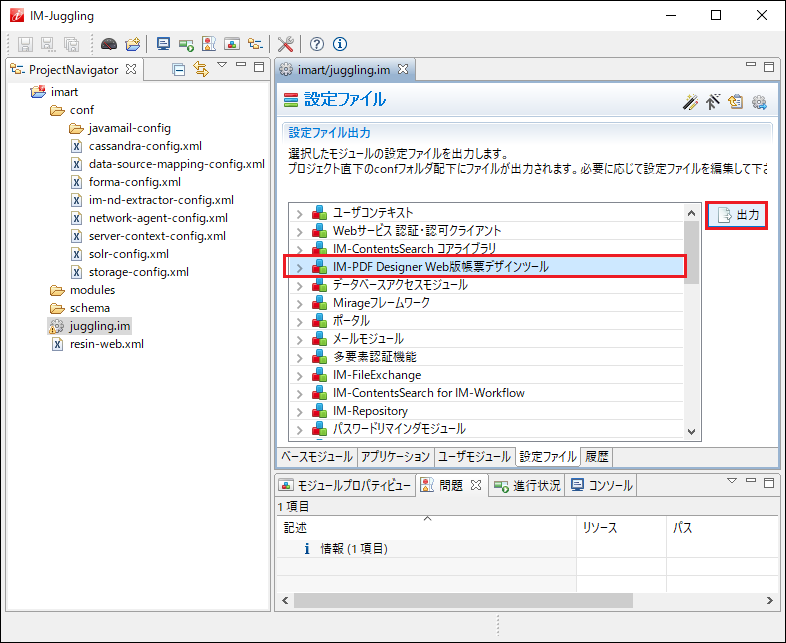Expand the ユーザコンテキスト module

click(x=300, y=214)
